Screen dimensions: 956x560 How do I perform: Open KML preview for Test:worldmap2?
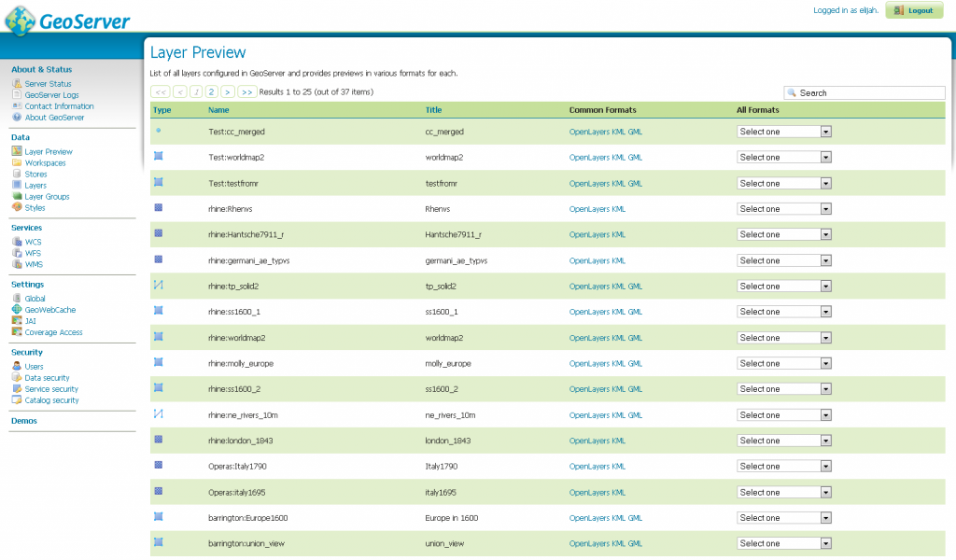tap(618, 157)
